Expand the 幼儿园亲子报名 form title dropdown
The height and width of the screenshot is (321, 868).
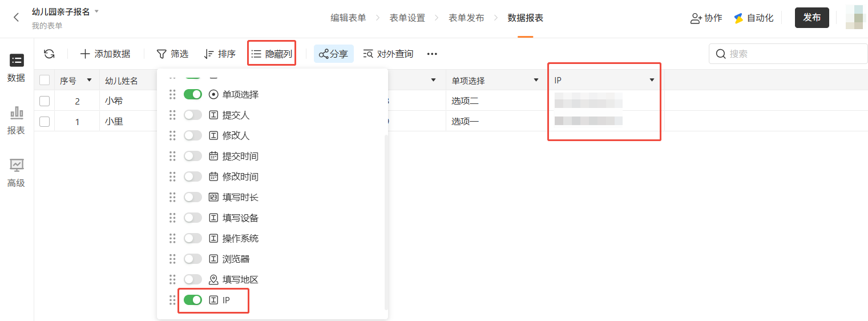[x=96, y=11]
